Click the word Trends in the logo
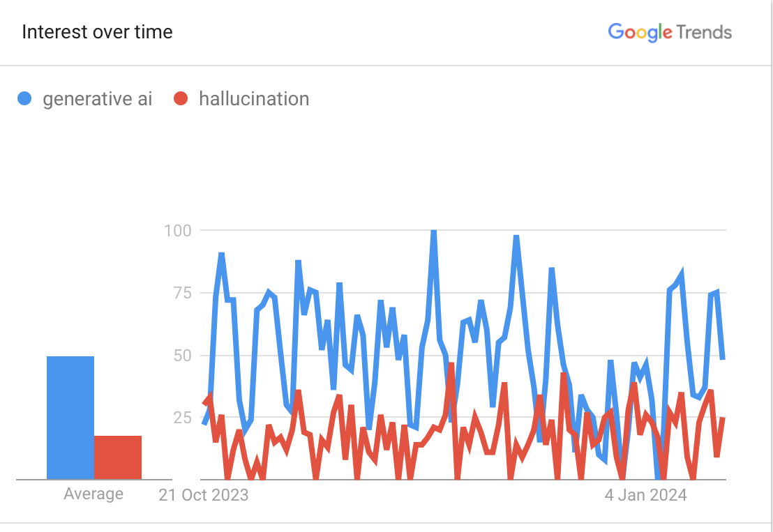Screen dimensions: 773x532 pos(704,32)
